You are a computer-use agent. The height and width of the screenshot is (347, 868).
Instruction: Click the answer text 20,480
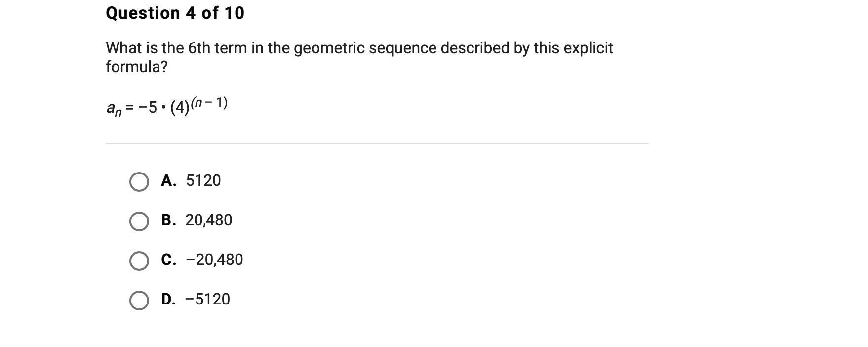[208, 220]
